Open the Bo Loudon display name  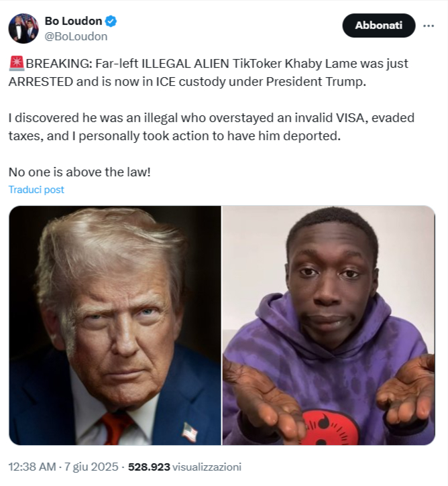coord(74,21)
